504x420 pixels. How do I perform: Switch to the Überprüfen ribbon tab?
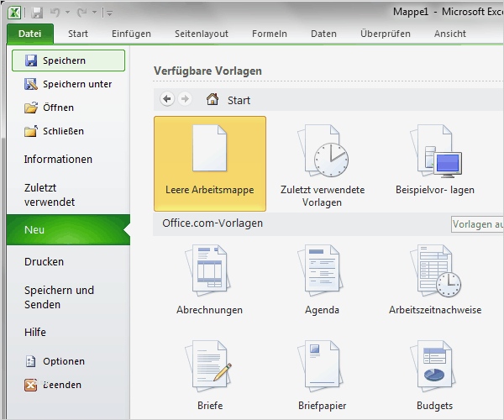[386, 34]
